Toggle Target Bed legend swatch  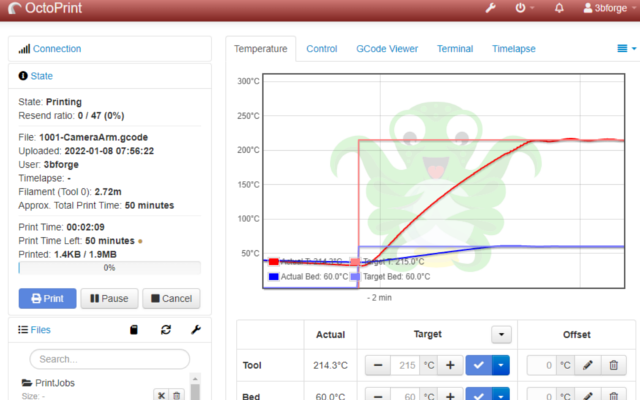356,277
